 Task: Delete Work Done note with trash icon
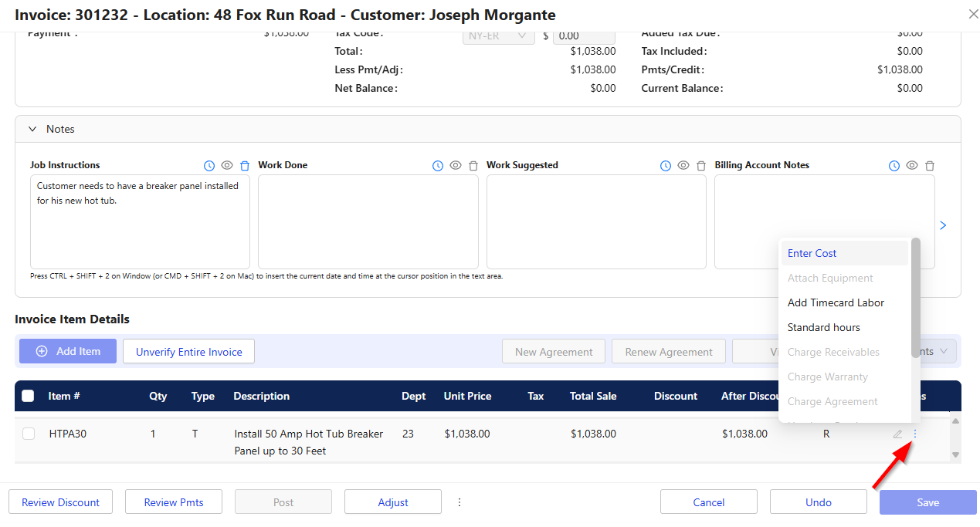(473, 166)
